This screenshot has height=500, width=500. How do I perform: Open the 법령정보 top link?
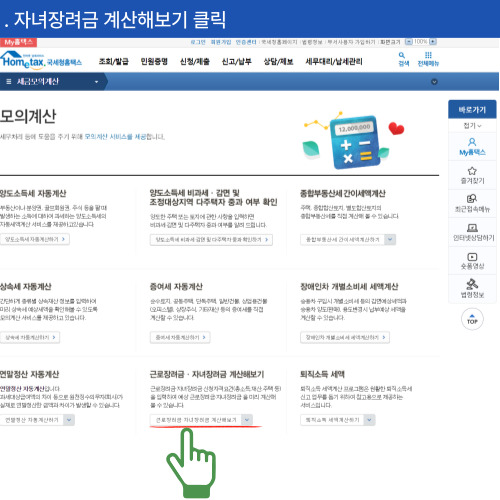point(312,42)
